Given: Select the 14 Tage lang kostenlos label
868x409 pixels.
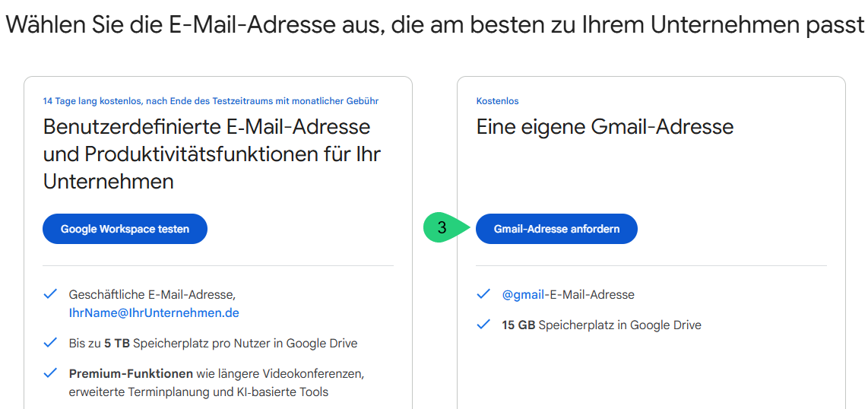Looking at the screenshot, I should point(211,100).
